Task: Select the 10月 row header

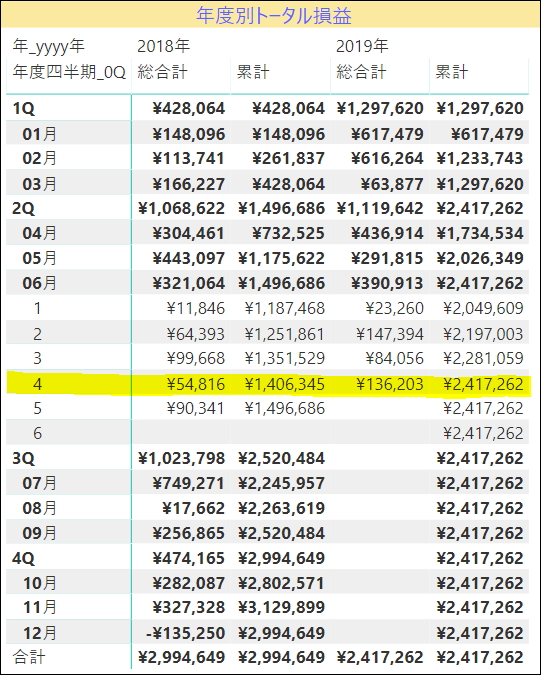Action: [39, 583]
